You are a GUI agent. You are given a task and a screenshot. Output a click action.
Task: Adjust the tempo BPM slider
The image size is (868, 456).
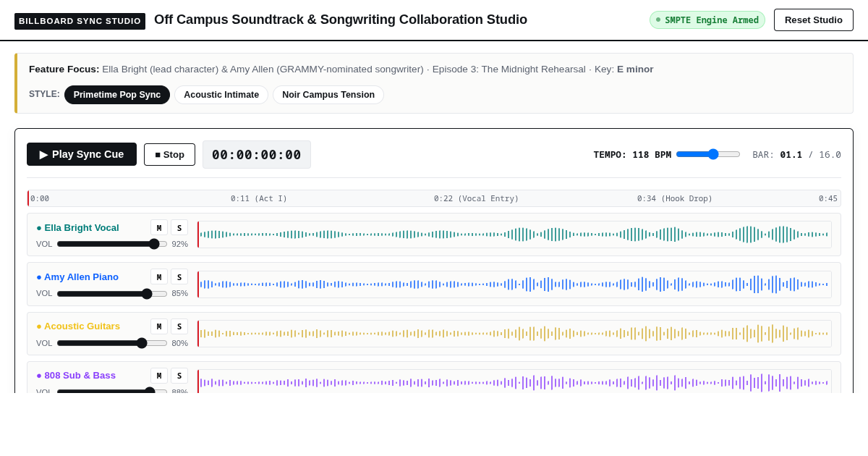pos(708,154)
